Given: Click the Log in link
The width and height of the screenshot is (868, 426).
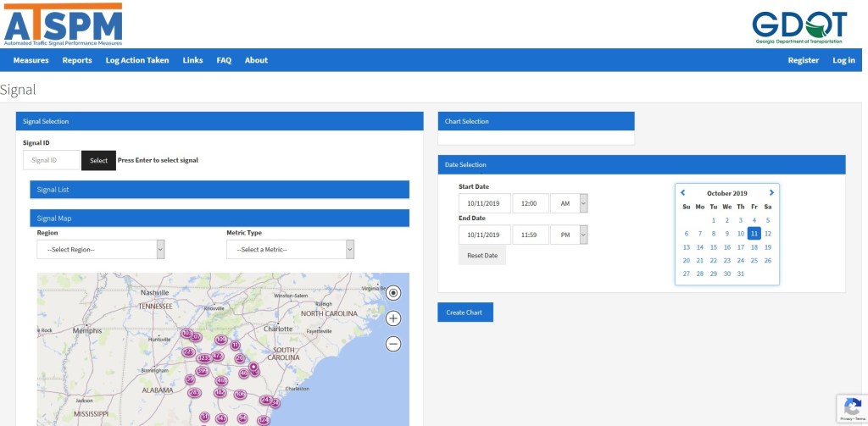Looking at the screenshot, I should pos(843,60).
